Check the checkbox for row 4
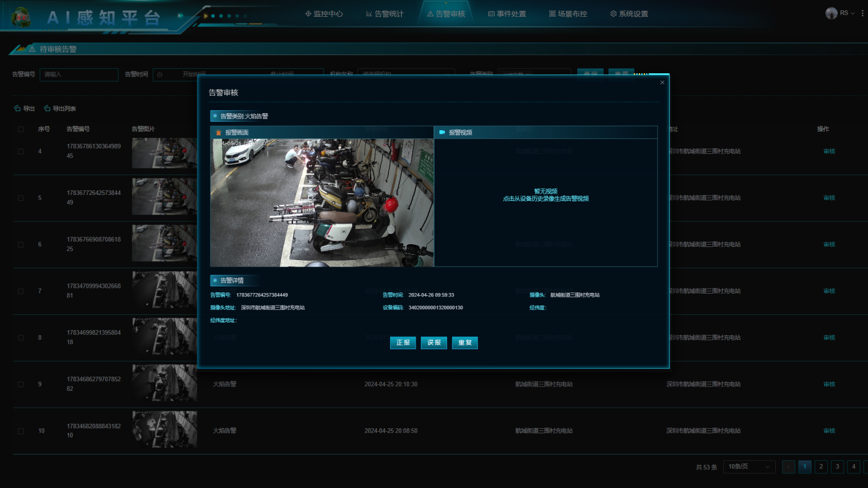Image resolution: width=868 pixels, height=488 pixels. pos(21,151)
